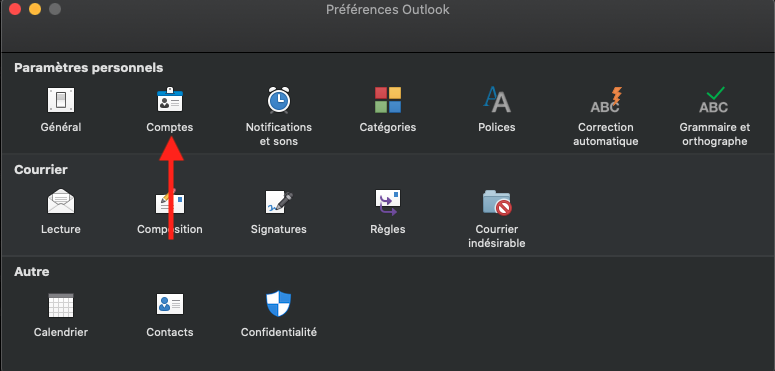Screen dimensions: 775x371
Task: Minimize the preferences window with yellow button
Action: (35, 9)
